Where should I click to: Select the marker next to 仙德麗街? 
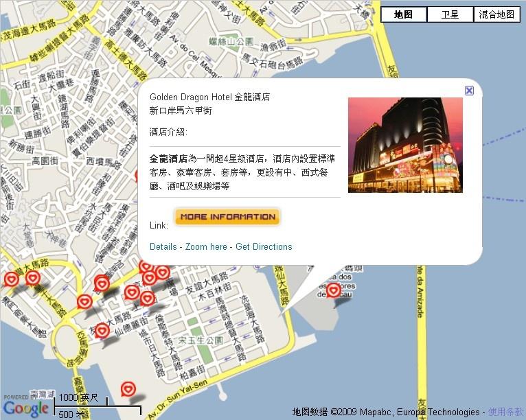[x=102, y=331]
